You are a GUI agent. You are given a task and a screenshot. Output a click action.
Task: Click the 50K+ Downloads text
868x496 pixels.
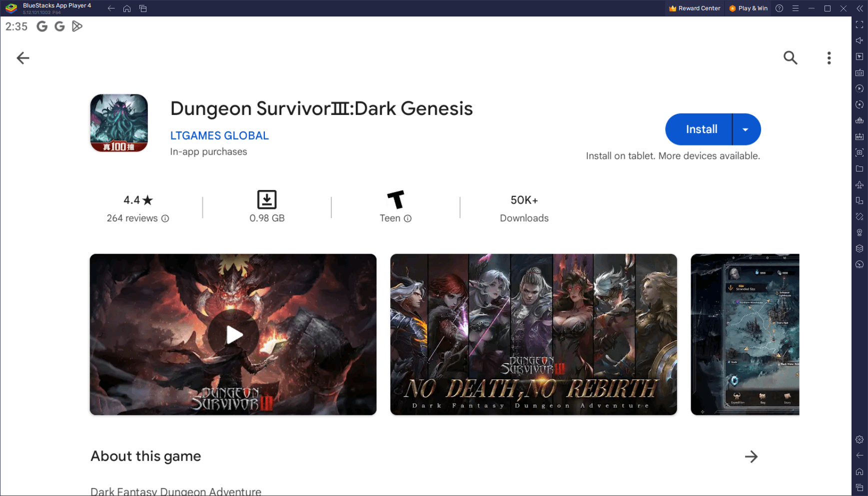pyautogui.click(x=524, y=208)
